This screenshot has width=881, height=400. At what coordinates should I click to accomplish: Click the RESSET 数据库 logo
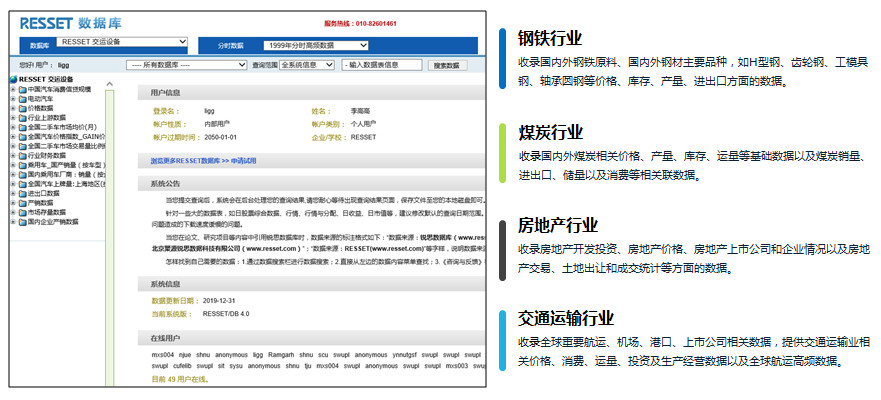click(x=71, y=24)
